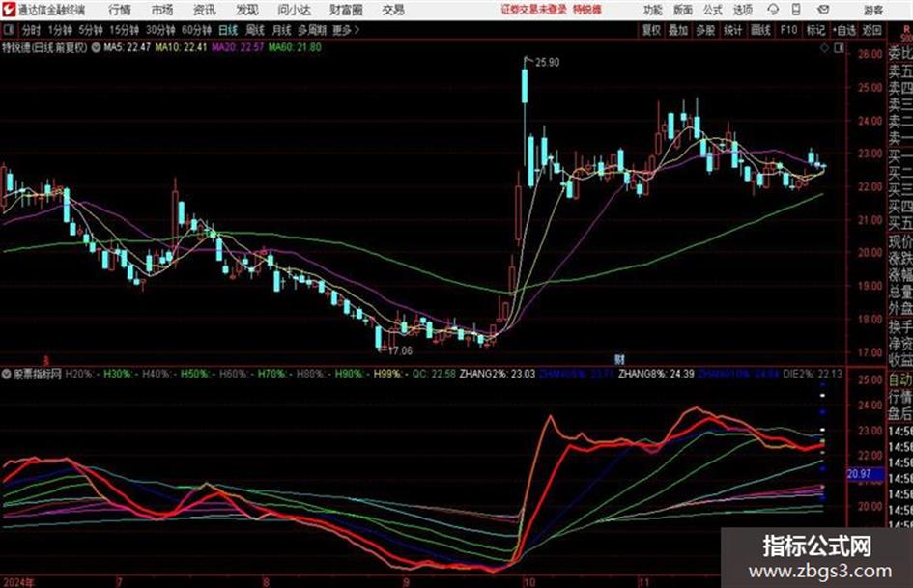This screenshot has height=588, width=913.
Task: Open the 交易 menu
Action: tap(393, 10)
